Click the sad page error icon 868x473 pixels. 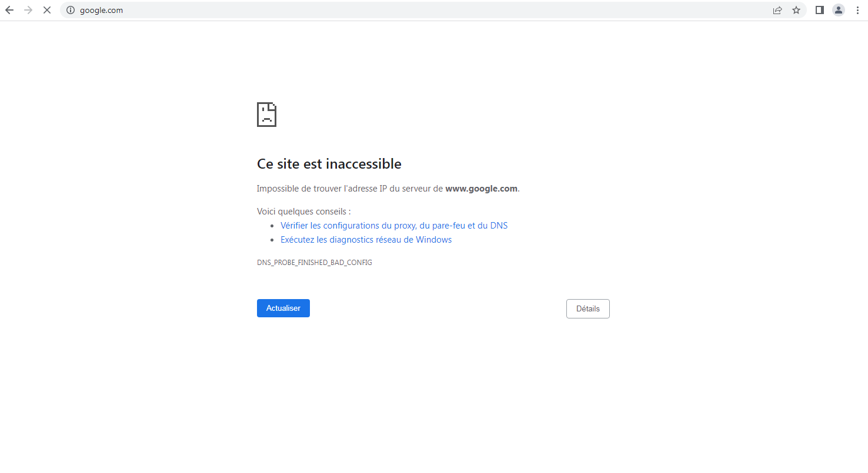pos(266,115)
